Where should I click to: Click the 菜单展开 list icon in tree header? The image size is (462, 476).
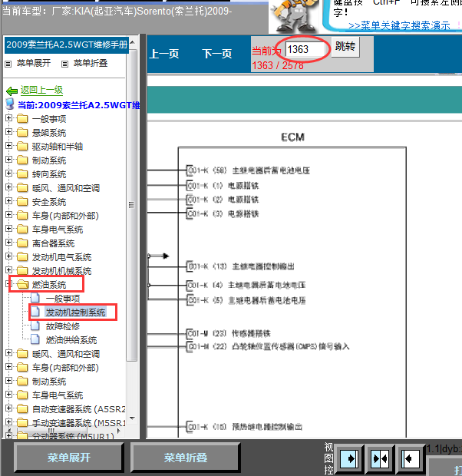click(8, 64)
